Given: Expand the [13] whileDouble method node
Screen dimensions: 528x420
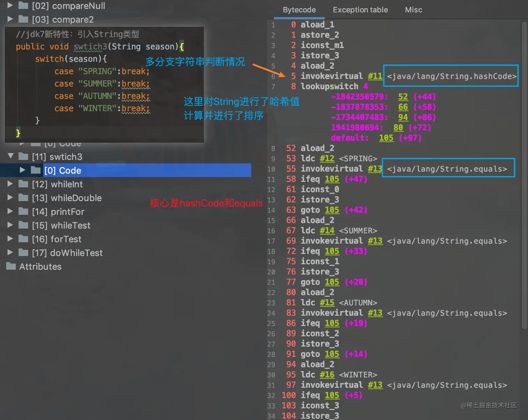Looking at the screenshot, I should pos(10,198).
